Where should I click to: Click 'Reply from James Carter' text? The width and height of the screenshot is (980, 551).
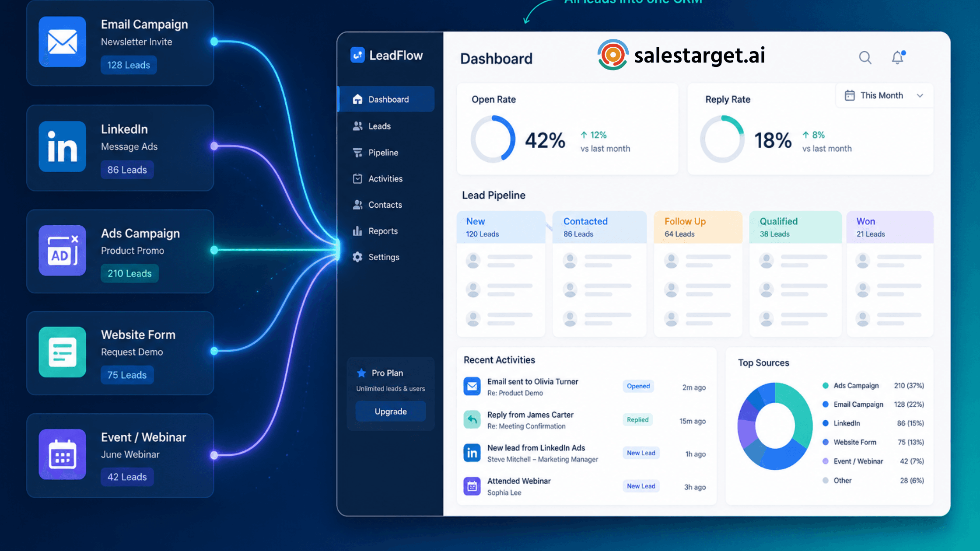coord(530,415)
